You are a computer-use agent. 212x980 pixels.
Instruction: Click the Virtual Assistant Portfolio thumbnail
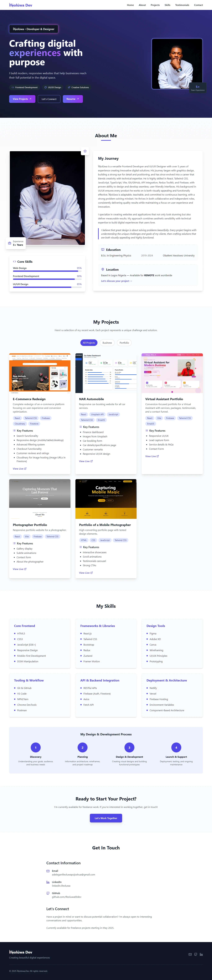[172, 373]
